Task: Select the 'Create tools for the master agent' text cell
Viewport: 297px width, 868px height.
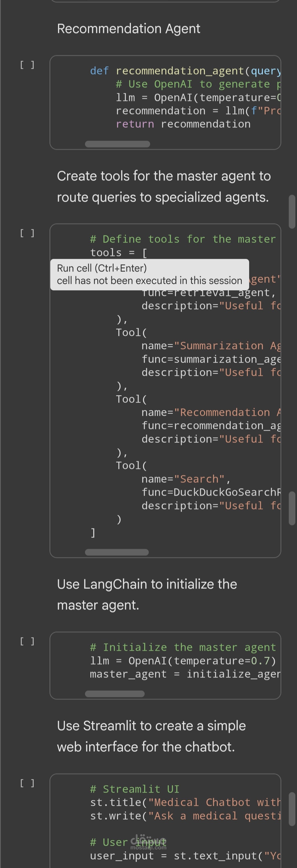Action: point(164,187)
